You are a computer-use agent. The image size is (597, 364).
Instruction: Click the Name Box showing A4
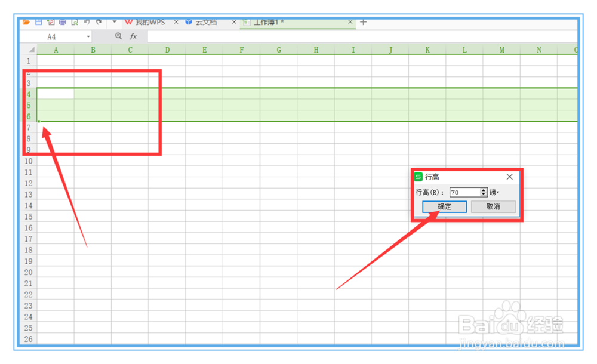52,37
